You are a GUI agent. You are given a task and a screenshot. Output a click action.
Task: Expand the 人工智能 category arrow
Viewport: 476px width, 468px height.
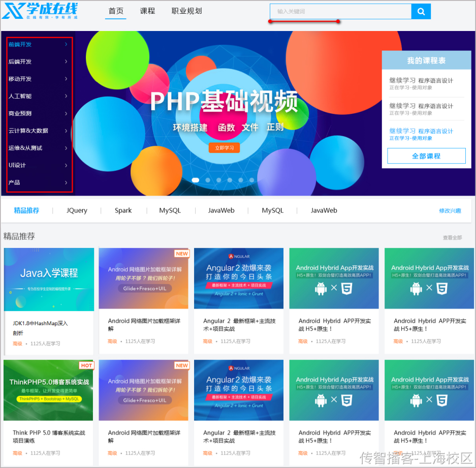pyautogui.click(x=66, y=96)
